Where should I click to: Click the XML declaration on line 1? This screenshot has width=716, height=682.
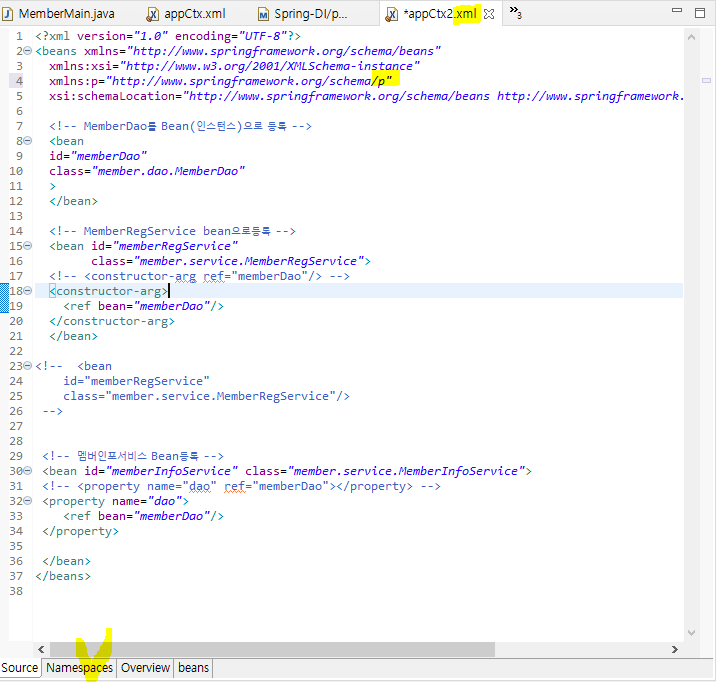[x=168, y=36]
